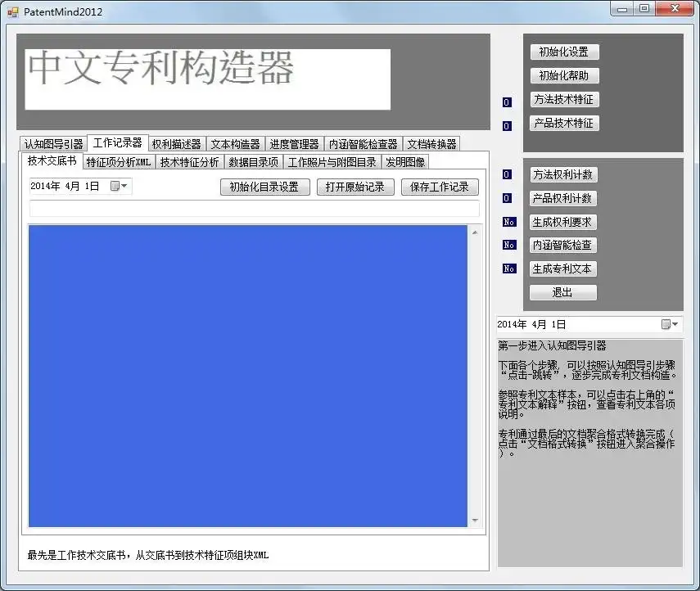Image resolution: width=700 pixels, height=591 pixels.
Task: Click the 中文专利构造器 title text box
Action: [208, 79]
